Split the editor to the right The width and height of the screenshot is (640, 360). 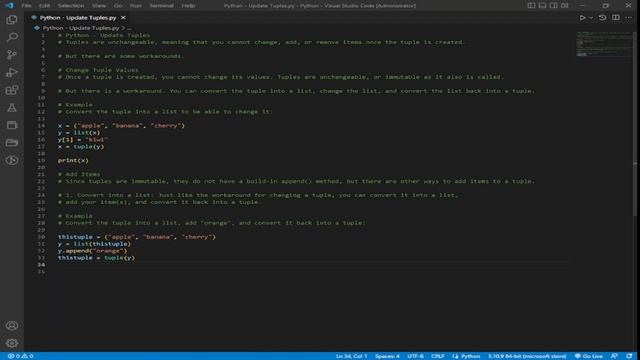coord(616,18)
